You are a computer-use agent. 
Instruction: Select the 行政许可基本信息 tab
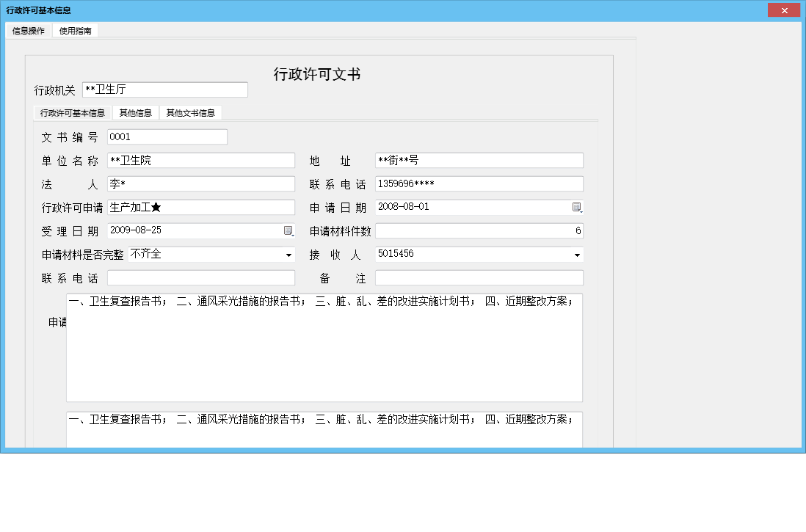tap(70, 112)
